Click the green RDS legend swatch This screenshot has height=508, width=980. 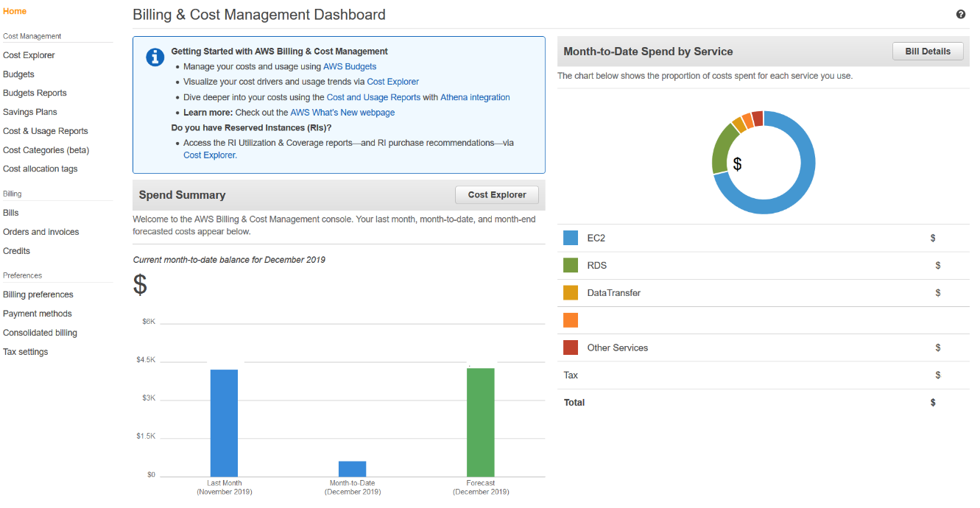(571, 265)
